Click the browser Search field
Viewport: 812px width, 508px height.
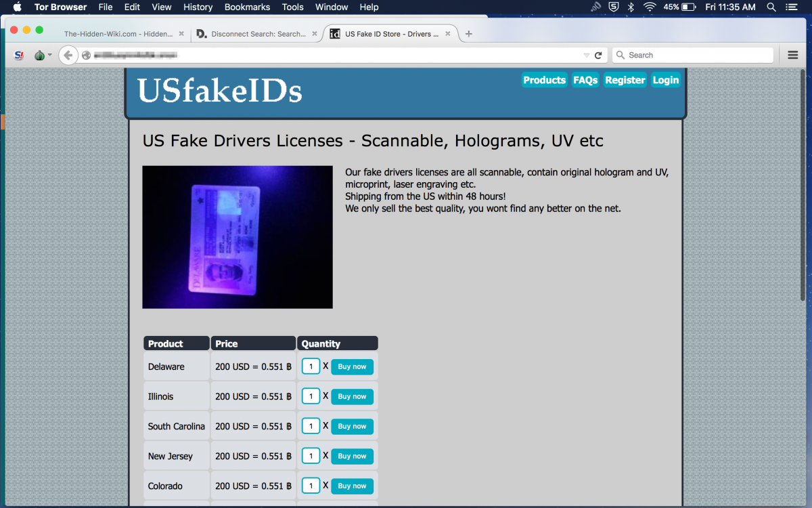coord(693,56)
